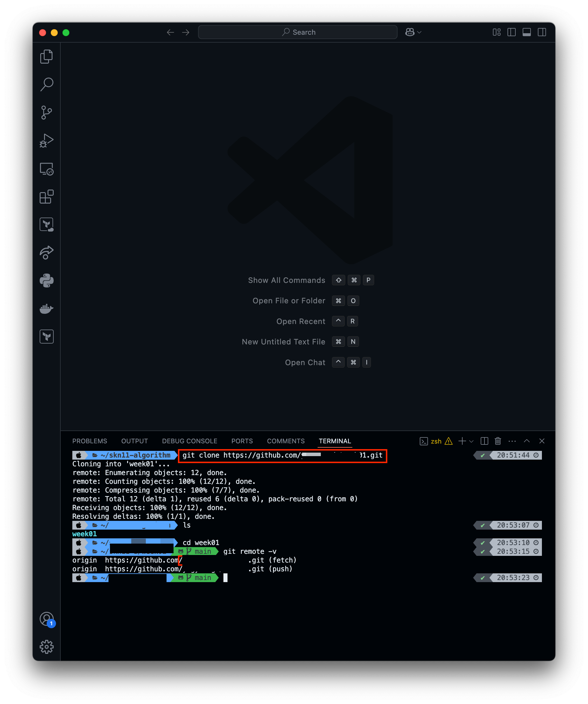Expand the Copilot chat dropdown arrow
The image size is (588, 704).
pyautogui.click(x=419, y=32)
